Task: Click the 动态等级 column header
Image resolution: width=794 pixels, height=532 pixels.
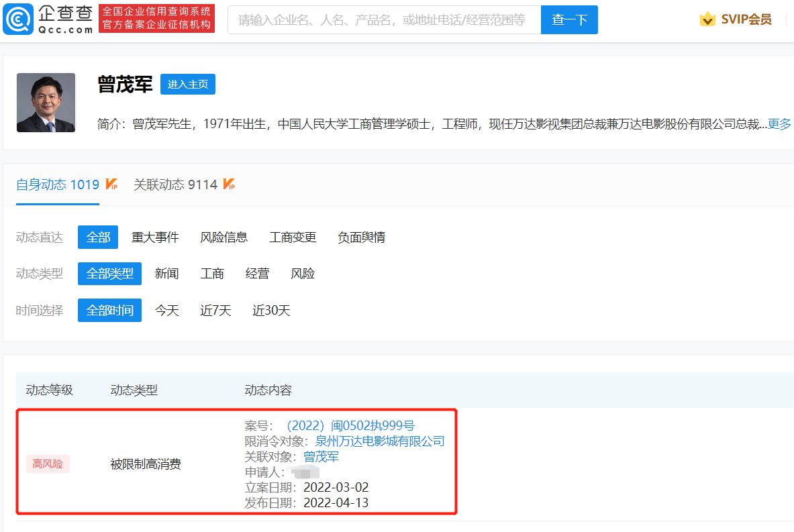Action: point(50,390)
